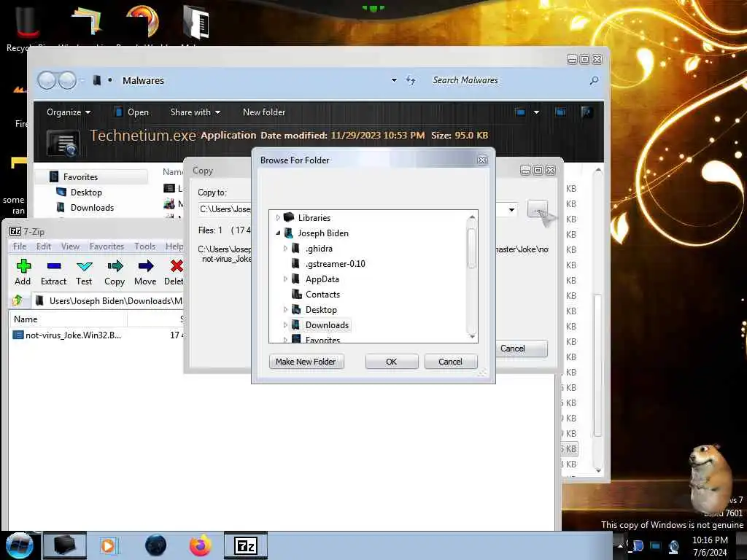Click the Test icon in 7-Zip toolbar
Image resolution: width=747 pixels, height=560 pixels.
point(84,265)
